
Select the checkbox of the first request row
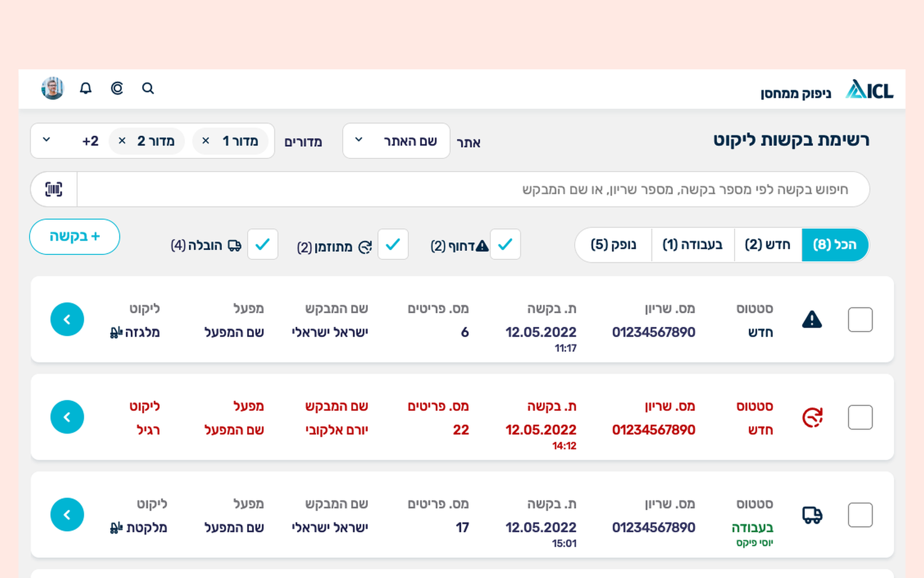(x=860, y=320)
